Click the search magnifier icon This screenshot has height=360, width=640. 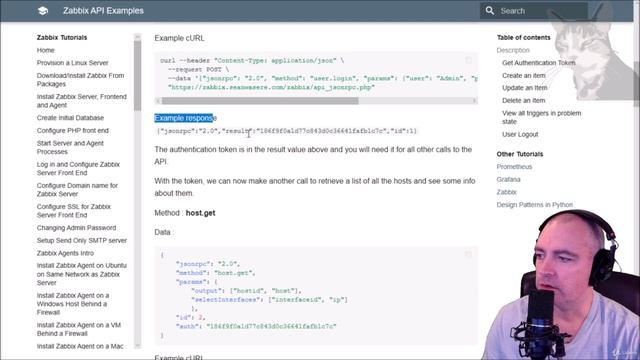click(x=490, y=11)
